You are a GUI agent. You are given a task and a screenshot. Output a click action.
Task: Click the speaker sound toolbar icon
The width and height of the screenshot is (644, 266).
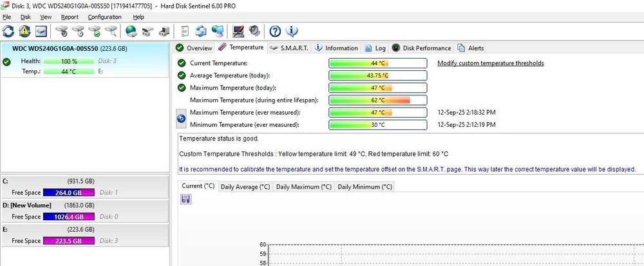[254, 31]
